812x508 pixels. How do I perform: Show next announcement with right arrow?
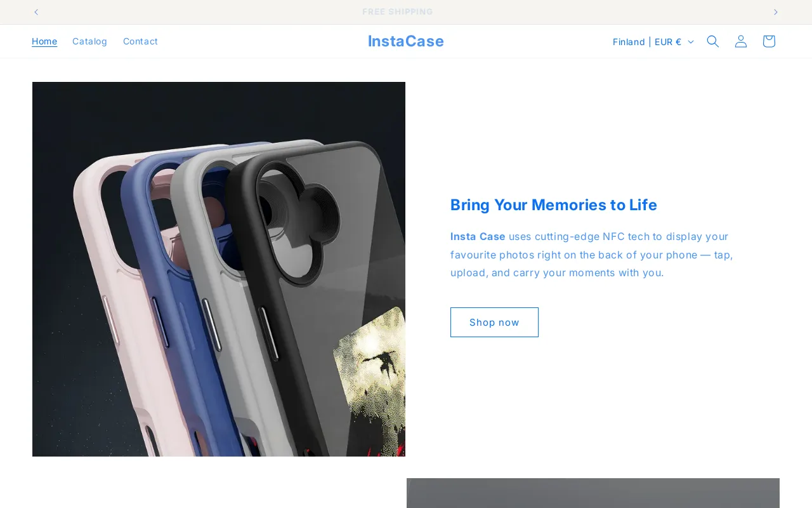pos(775,12)
